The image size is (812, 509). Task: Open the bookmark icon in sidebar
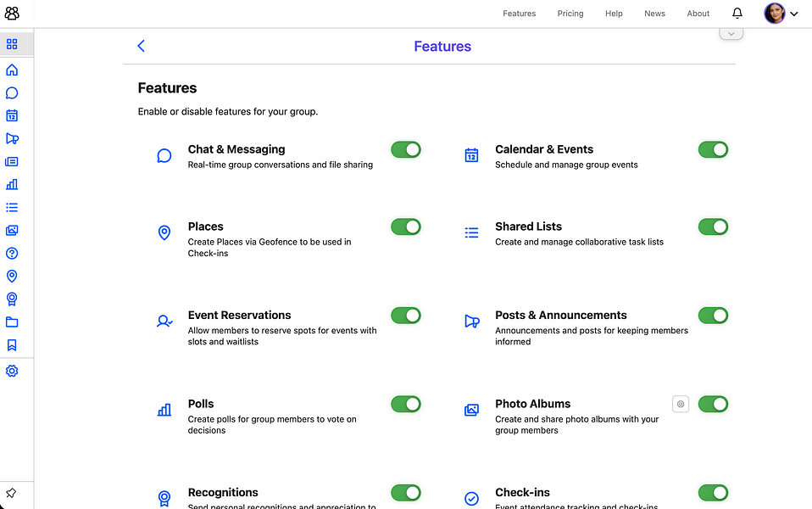12,345
